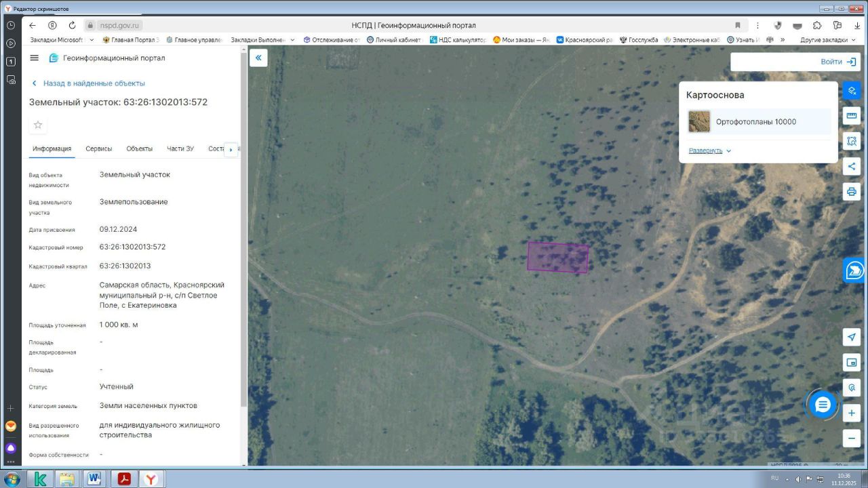Open the Госслужба bookmark
The height and width of the screenshot is (488, 868).
coord(638,40)
